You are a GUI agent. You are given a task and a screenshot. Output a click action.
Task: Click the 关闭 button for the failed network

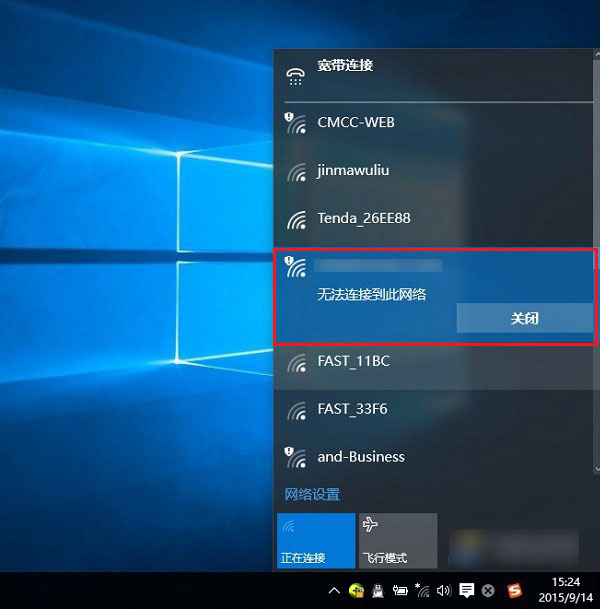coord(524,318)
